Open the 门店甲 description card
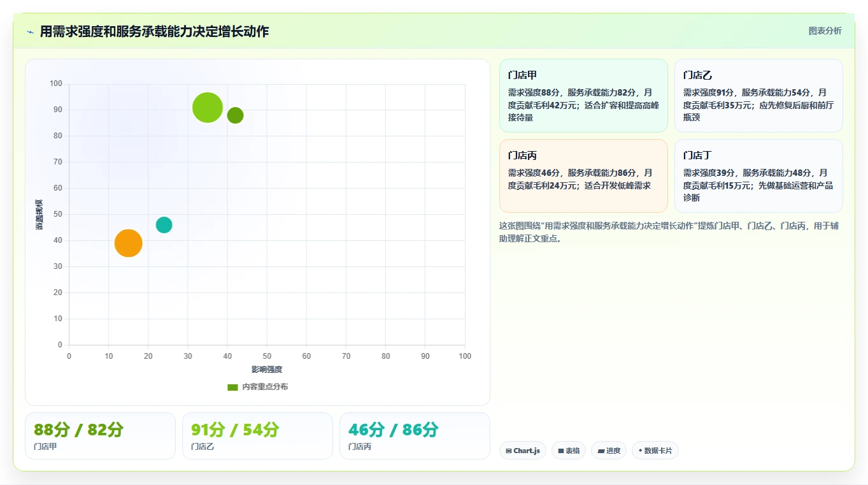The image size is (868, 485). click(583, 96)
